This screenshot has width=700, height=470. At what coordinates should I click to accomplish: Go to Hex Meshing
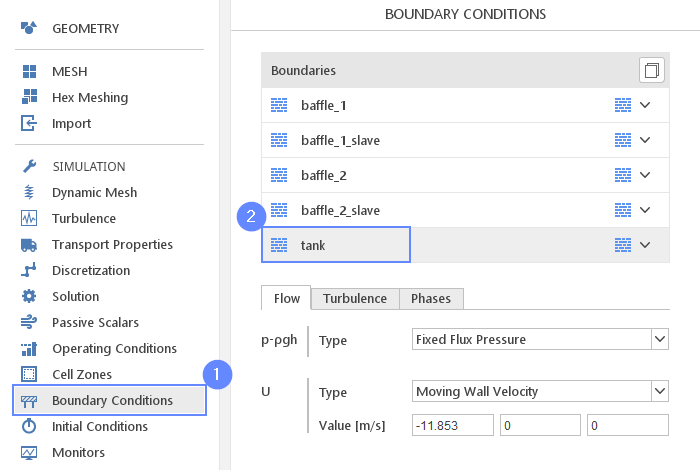click(90, 97)
